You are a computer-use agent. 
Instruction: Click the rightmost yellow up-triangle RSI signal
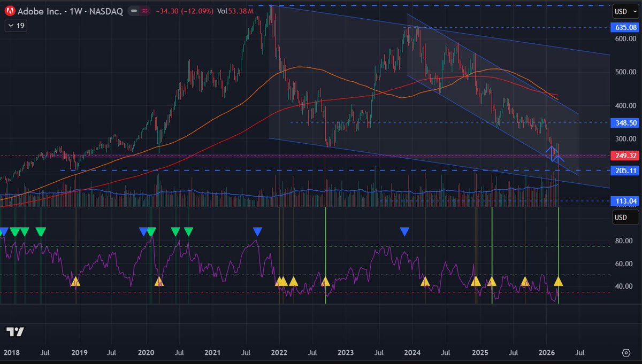click(x=559, y=281)
